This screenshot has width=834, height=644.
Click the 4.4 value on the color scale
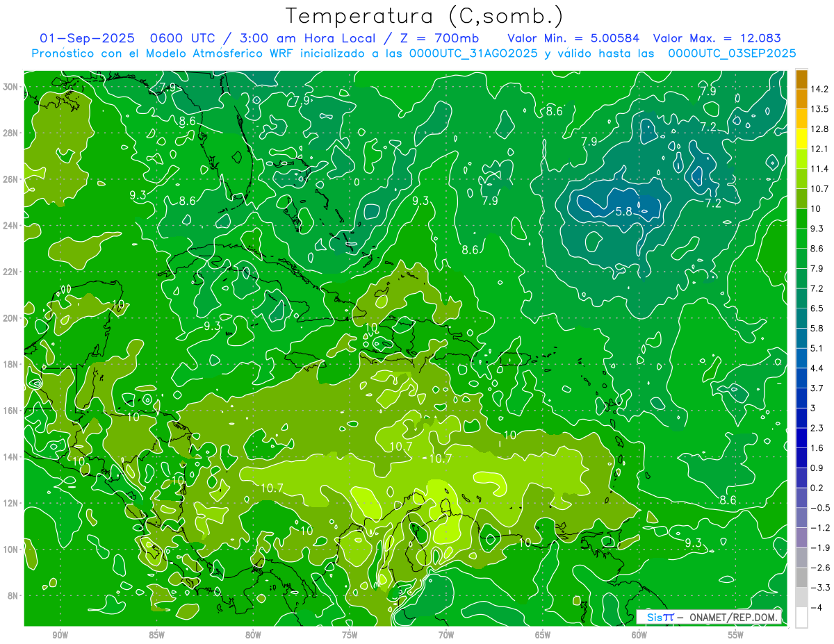817,368
